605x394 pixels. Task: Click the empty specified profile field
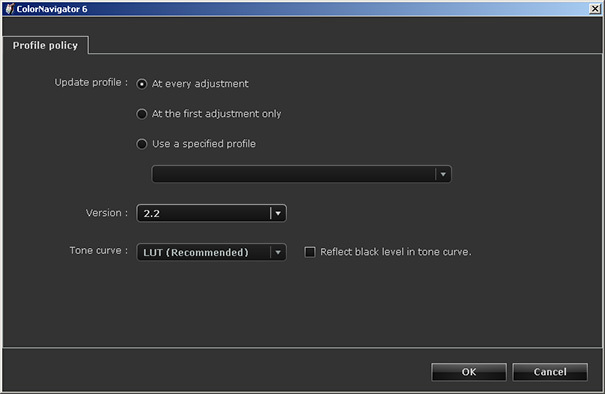point(301,174)
